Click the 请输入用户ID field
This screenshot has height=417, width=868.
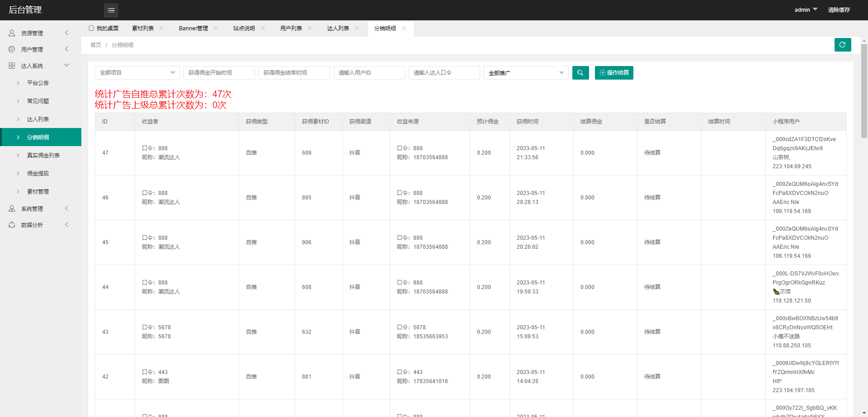[369, 73]
